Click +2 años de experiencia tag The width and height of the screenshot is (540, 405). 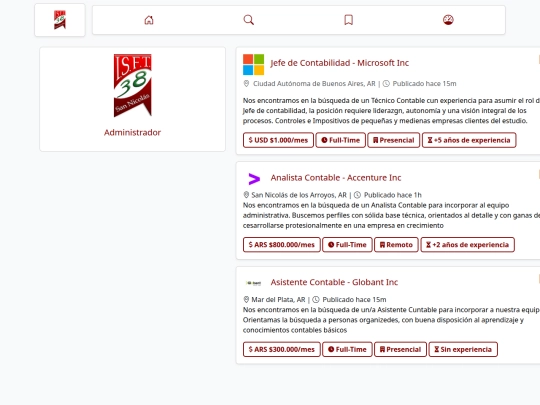click(468, 245)
